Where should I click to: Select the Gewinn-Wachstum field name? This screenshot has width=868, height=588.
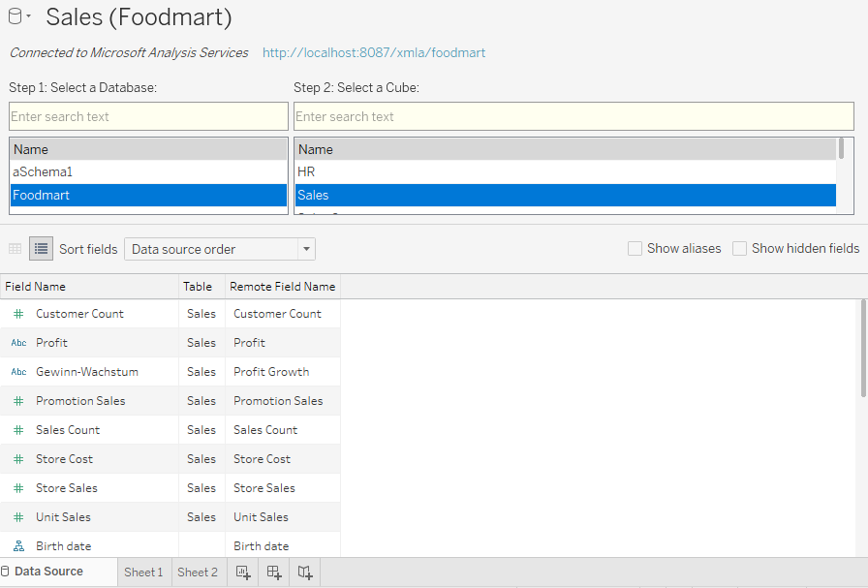tap(87, 372)
